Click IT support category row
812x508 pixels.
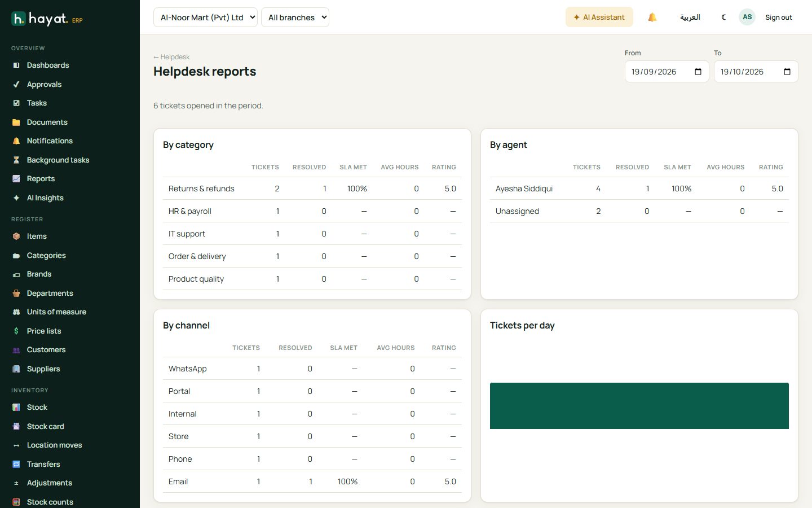tap(312, 234)
